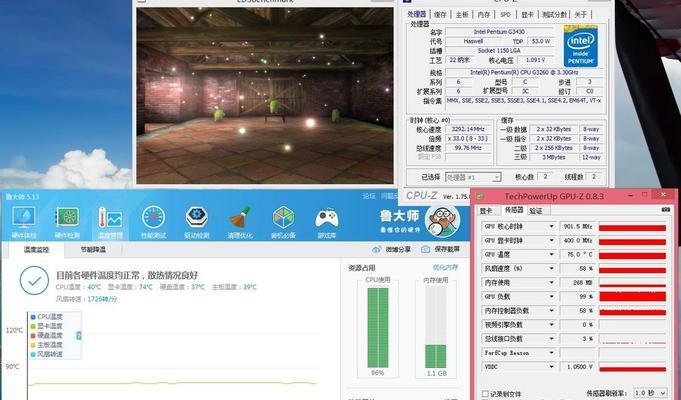Open 处理器 #1 selection dropdown in CPU-Z
681x400 pixels.
pos(473,177)
